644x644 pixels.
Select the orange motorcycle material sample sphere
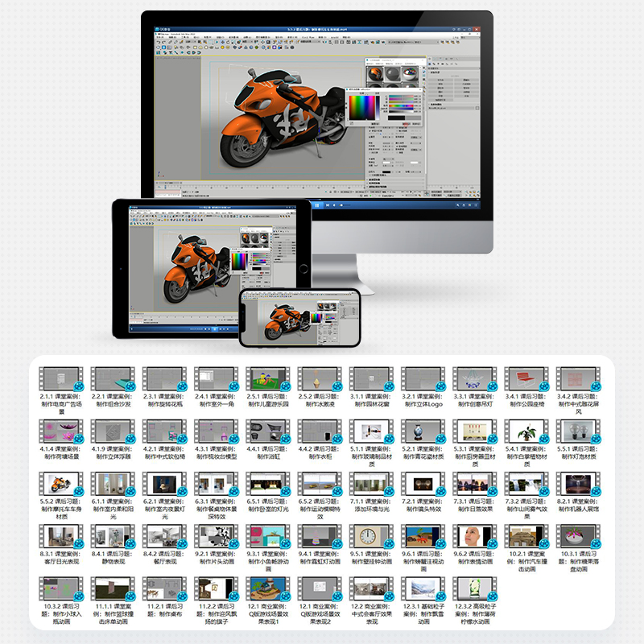point(374,74)
